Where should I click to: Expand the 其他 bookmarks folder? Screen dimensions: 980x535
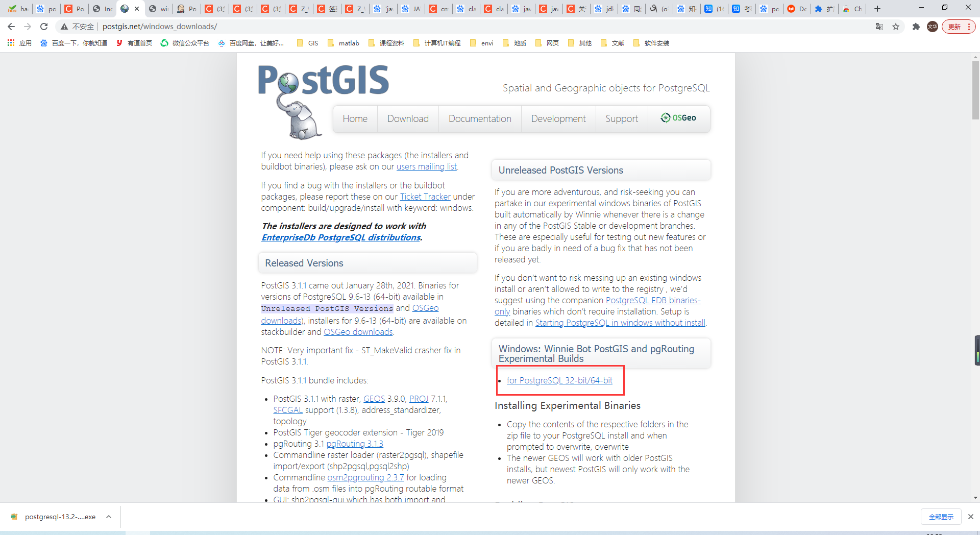(x=579, y=43)
